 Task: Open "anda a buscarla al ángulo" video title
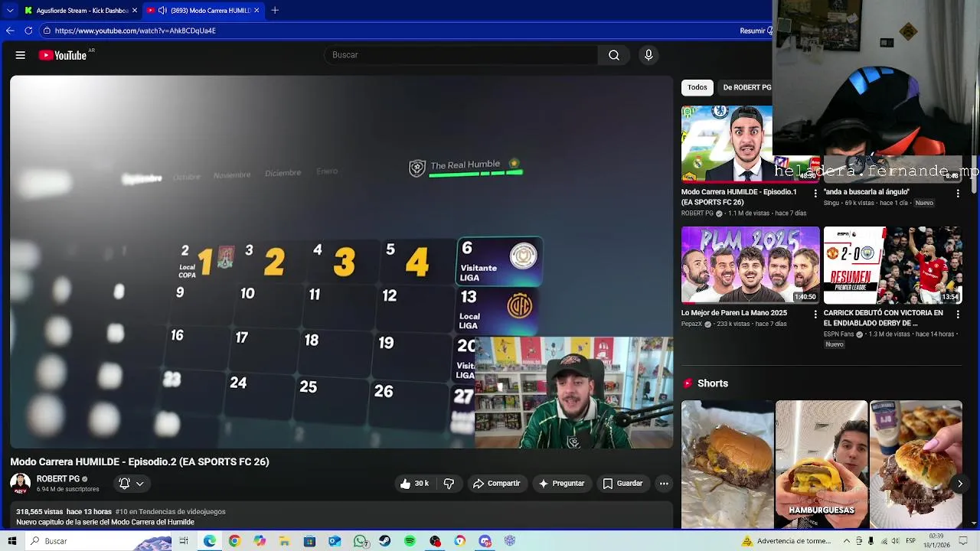click(867, 192)
